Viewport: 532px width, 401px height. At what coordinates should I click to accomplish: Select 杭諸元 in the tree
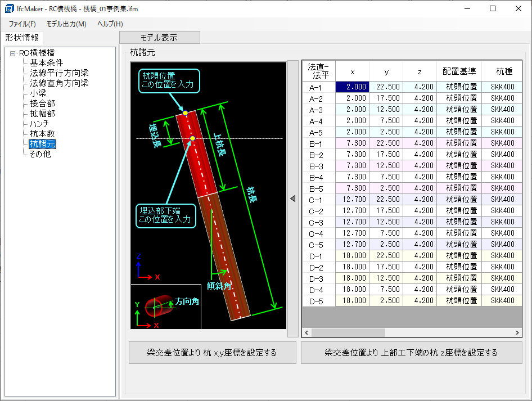42,144
